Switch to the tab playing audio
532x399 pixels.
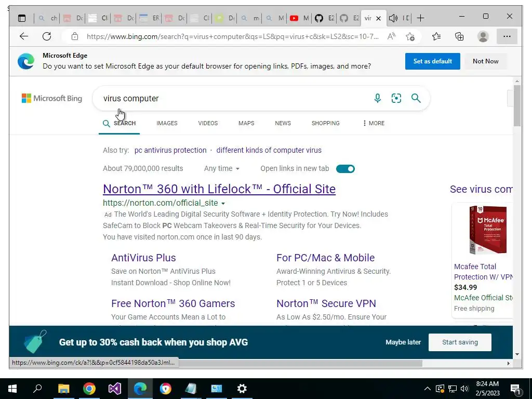pos(399,18)
